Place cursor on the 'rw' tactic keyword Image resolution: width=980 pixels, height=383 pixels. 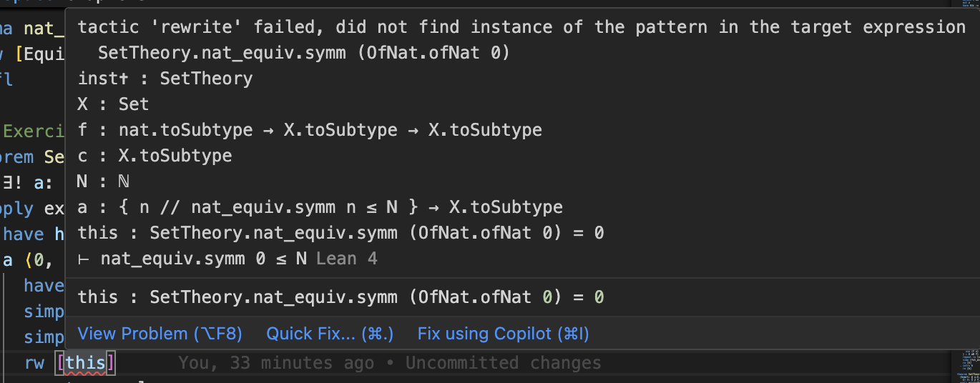tap(34, 363)
